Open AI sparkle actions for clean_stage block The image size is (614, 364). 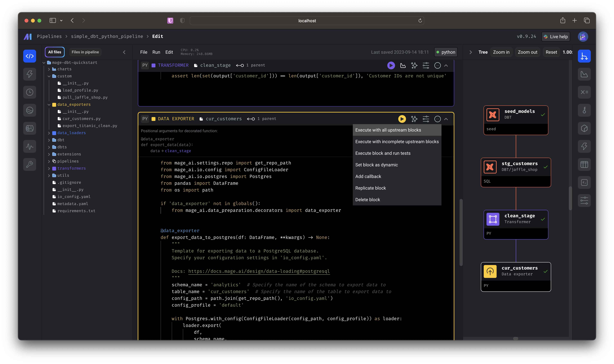click(414, 65)
